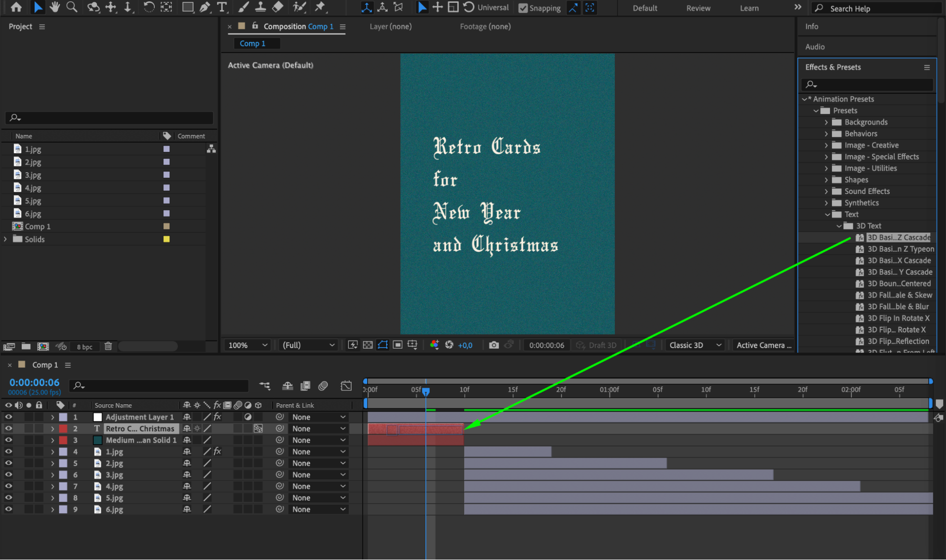Viewport: 946px width, 560px height.
Task: Select the Pen tool
Action: pyautogui.click(x=204, y=7)
